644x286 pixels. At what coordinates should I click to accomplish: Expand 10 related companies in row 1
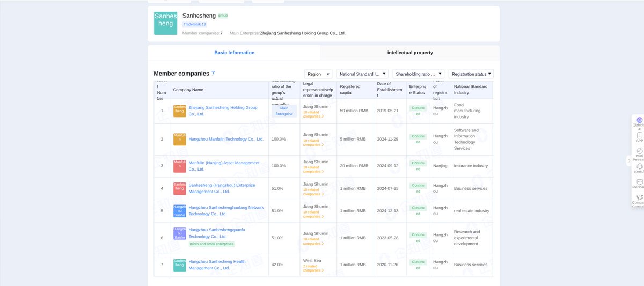(313, 114)
